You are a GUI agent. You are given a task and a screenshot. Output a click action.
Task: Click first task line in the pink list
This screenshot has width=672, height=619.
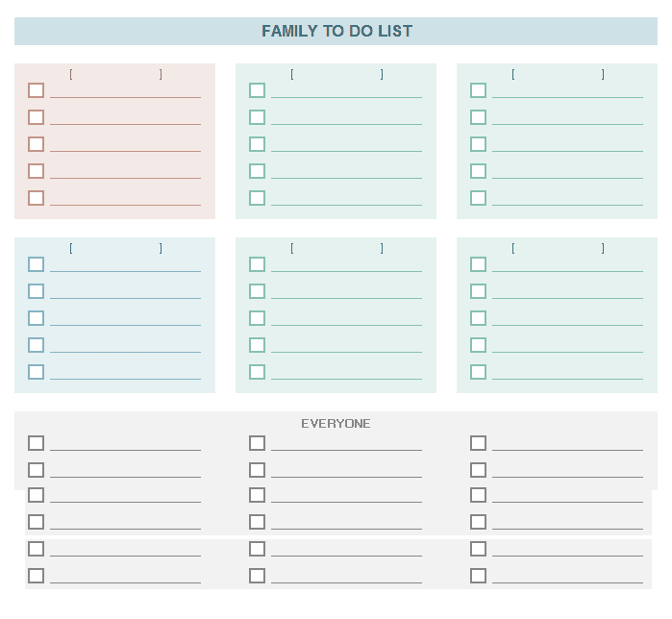pos(125,91)
